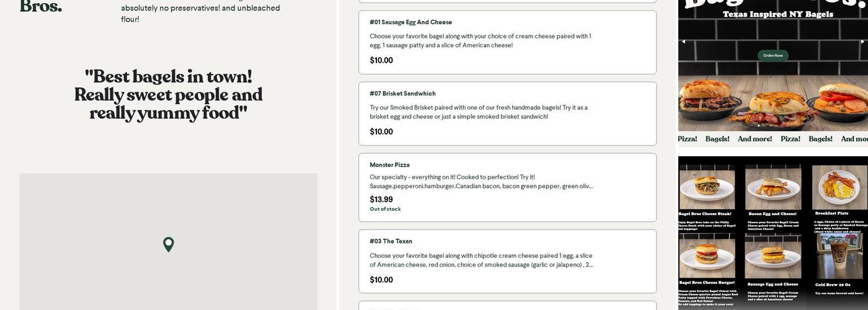868x310 pixels.
Task: Click the Bacon Egg and Cheese photo
Action: (773, 187)
